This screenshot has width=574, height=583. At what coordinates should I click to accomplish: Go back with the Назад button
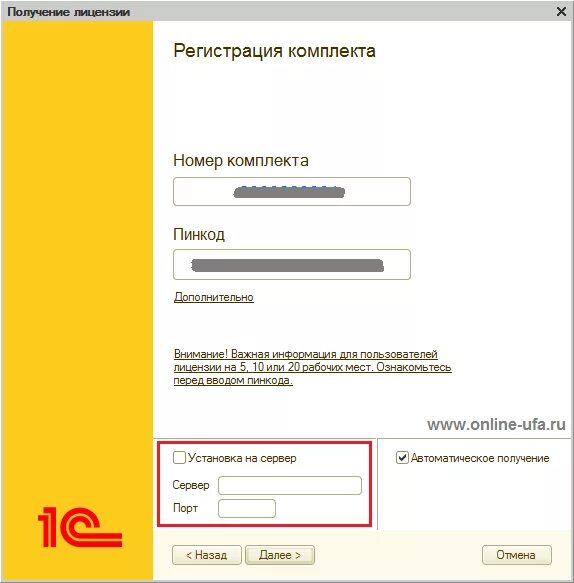[x=207, y=555]
